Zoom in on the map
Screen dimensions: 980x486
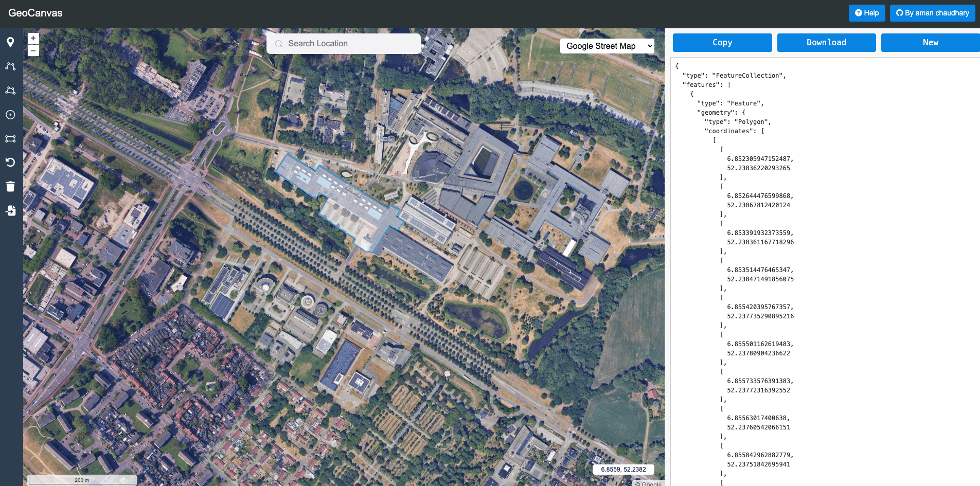point(33,38)
